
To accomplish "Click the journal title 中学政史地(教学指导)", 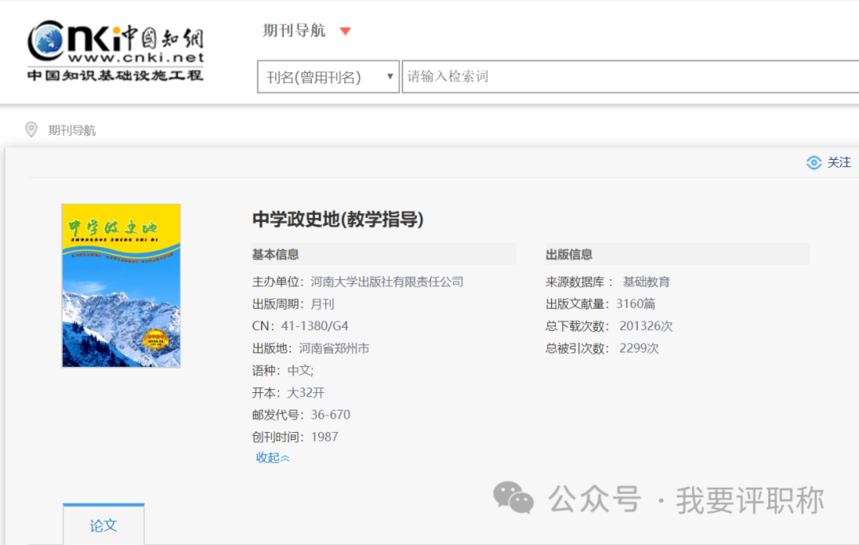I will [x=338, y=220].
